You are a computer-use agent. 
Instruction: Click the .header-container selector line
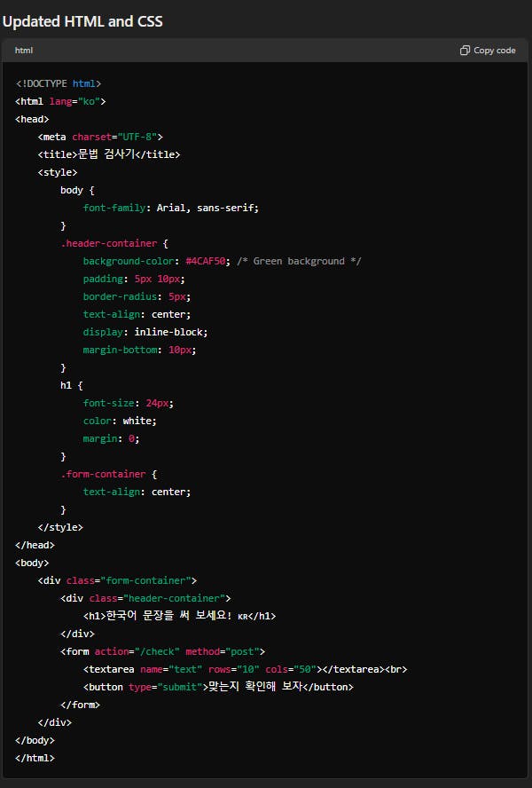tap(114, 243)
